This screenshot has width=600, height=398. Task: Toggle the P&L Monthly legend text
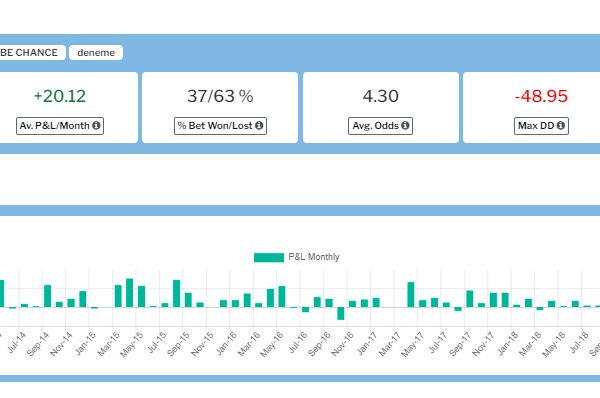314,257
